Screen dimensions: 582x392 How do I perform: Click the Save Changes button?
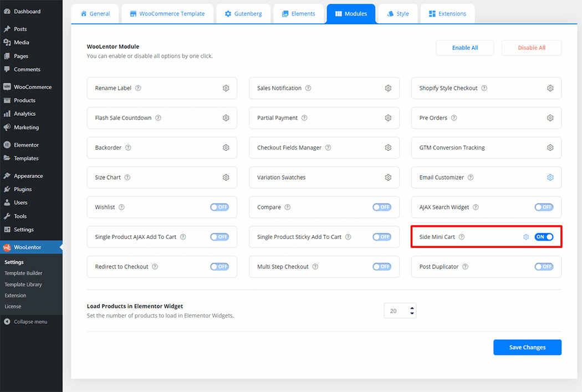[527, 347]
